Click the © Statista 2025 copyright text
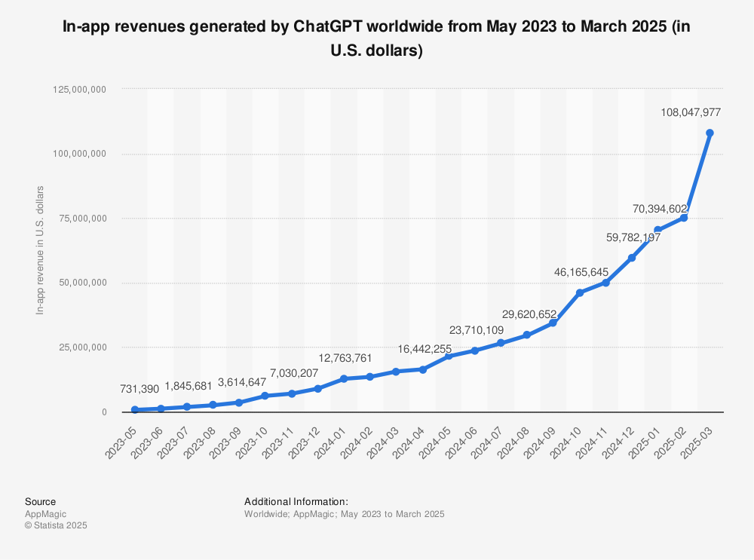Screen dimensions: 754x560 click(56, 525)
